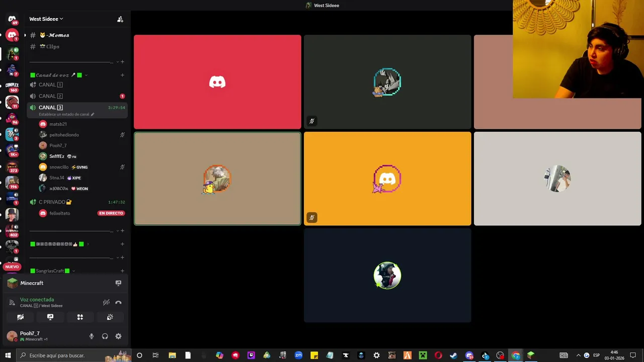Viewport: 644px width, 362px height.
Task: Open File Explorer from taskbar
Action: click(172, 355)
